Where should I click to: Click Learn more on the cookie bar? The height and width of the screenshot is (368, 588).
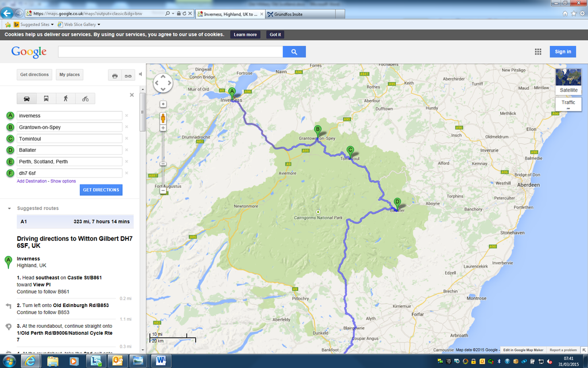click(x=245, y=34)
